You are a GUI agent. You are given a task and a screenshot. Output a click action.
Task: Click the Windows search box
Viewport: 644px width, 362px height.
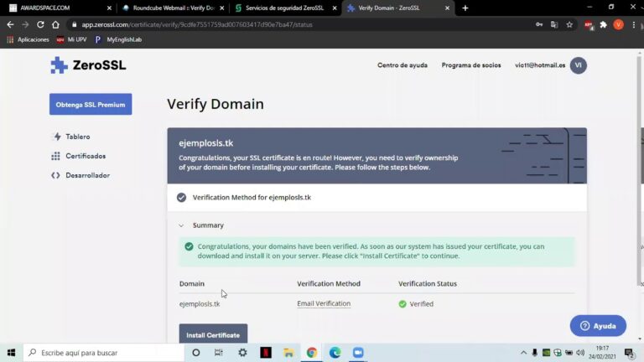[104, 353]
